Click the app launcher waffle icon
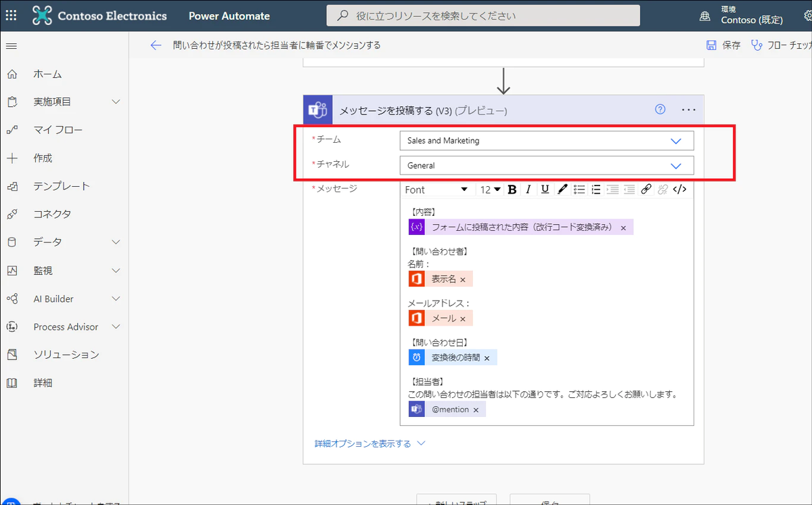Viewport: 812px width, 505px height. [x=10, y=15]
